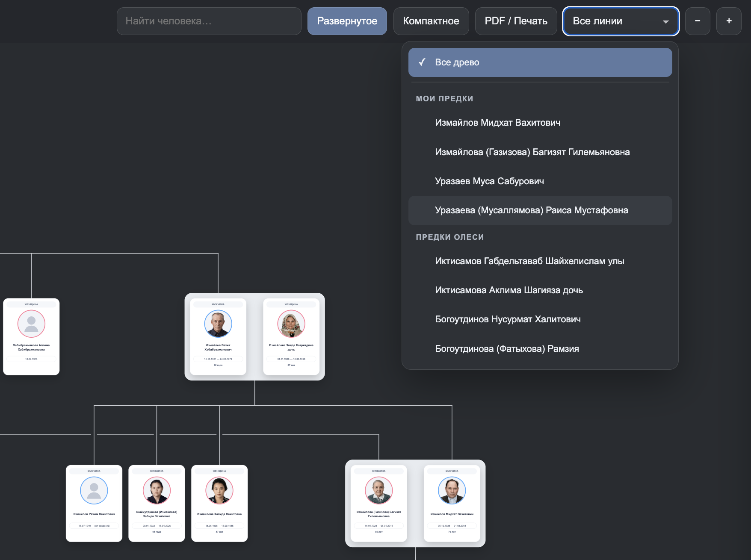Image resolution: width=751 pixels, height=560 pixels.
Task: Click photo of Измайлова Халида Вахитовна
Action: [x=219, y=490]
